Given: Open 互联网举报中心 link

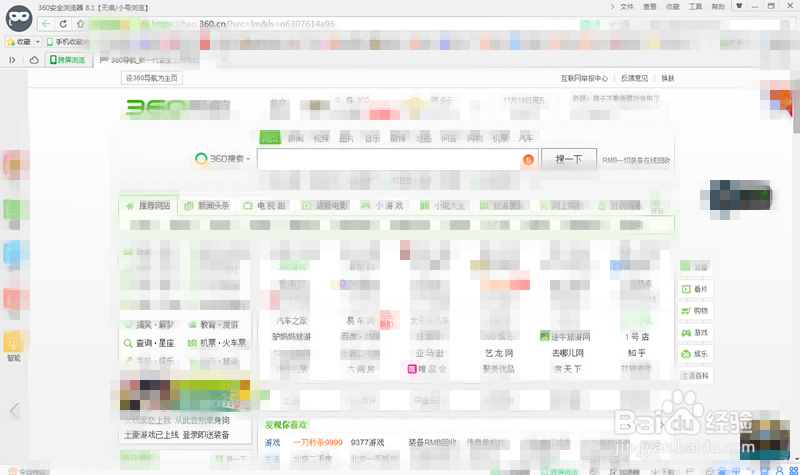Looking at the screenshot, I should 584,79.
